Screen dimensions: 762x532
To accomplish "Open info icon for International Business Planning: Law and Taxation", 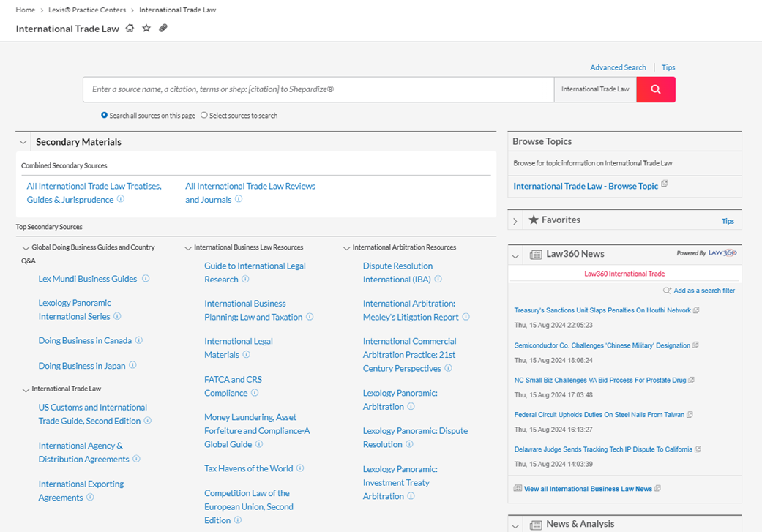I will pos(310,316).
